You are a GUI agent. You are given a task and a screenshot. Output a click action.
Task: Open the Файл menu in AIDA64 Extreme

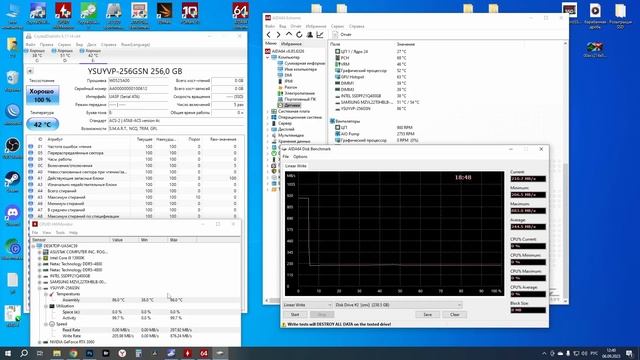(270, 26)
